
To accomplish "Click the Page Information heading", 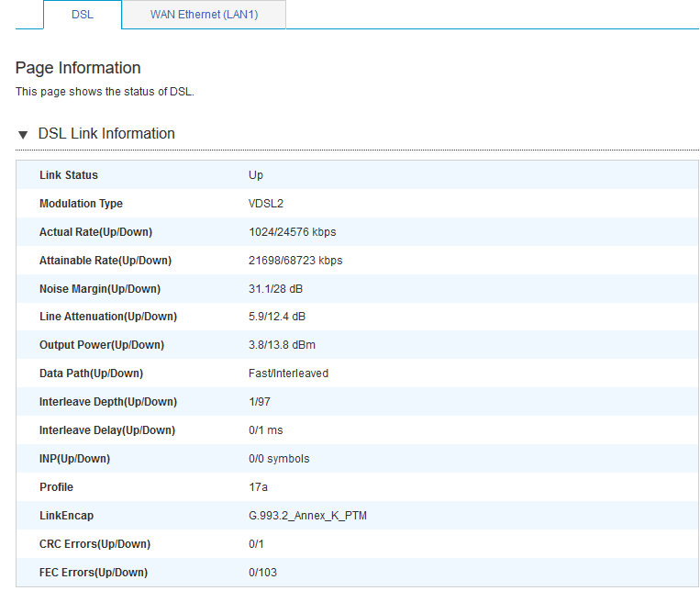I will point(78,68).
